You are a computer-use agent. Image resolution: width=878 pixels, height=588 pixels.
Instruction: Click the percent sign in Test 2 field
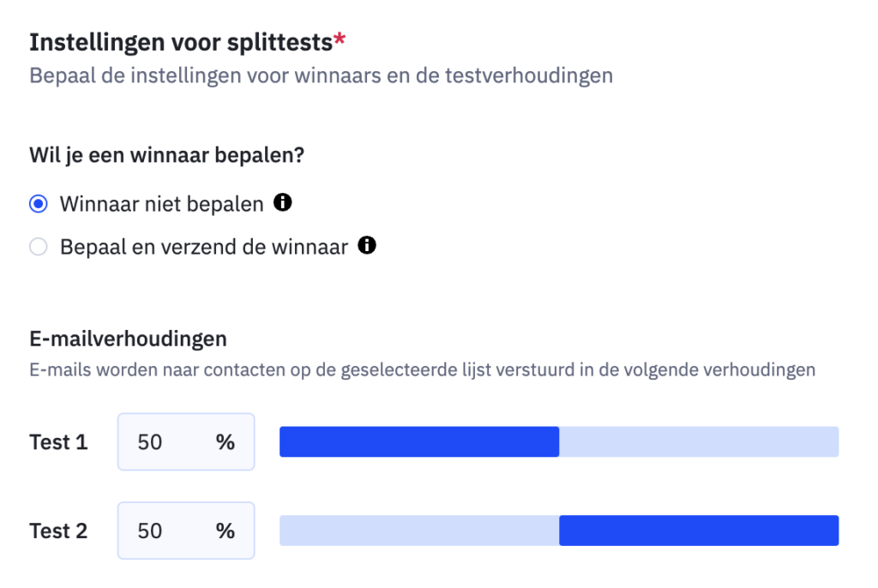pos(226,531)
